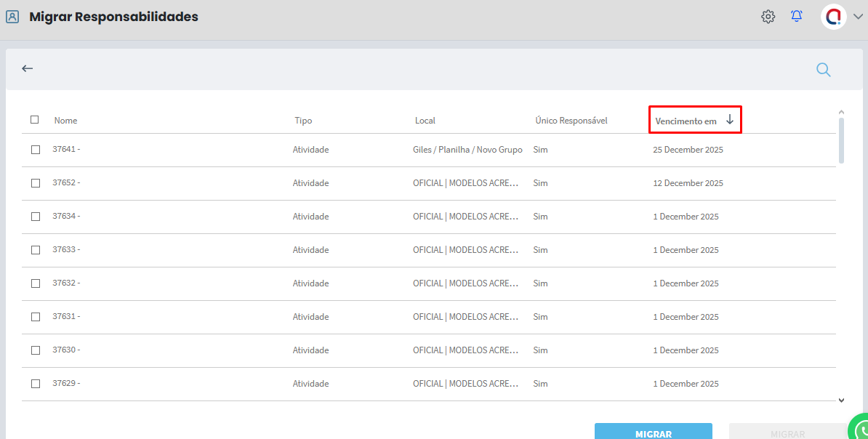Click the Migrar Responsabilidades page icon
The width and height of the screenshot is (868, 439).
coord(12,17)
